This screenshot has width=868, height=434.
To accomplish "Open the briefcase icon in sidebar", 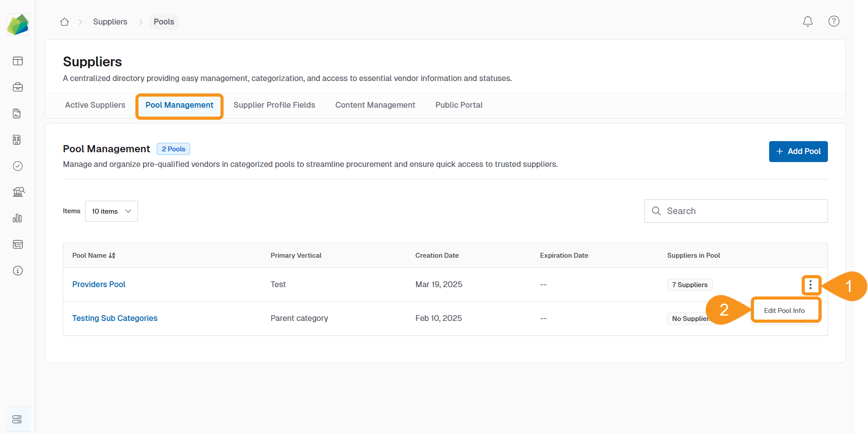I will [18, 87].
